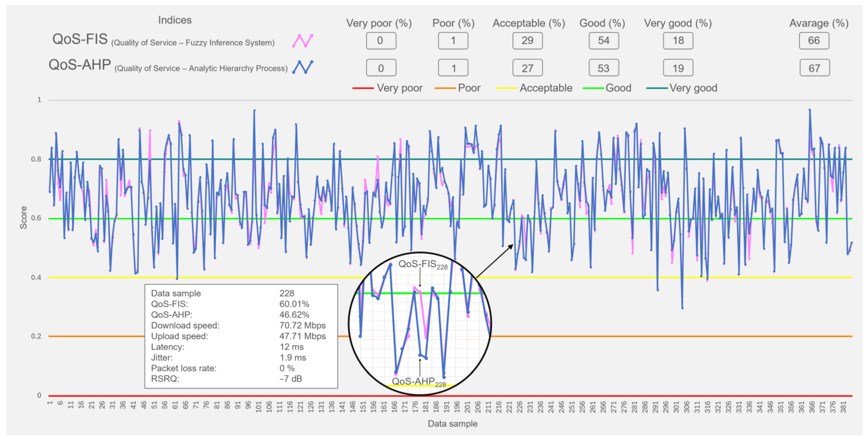
Task: Click the teal Very good legend entry
Action: coord(682,88)
